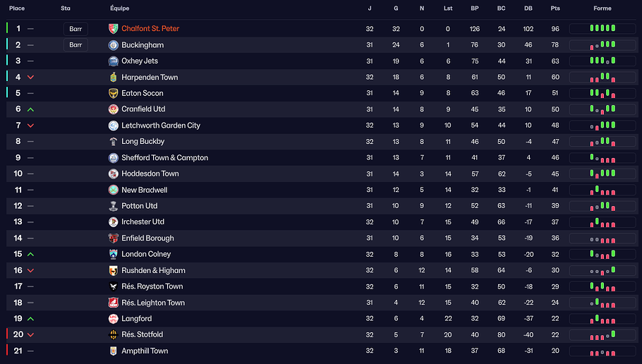Click the Barr status button for Chalfont

pos(75,29)
